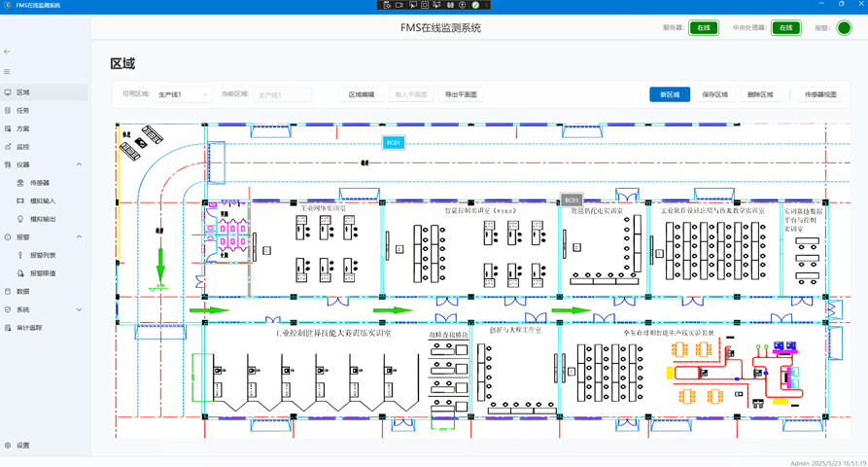Viewport: 868px width, 467px height.
Task: Click the PC01 marker on the floor plan
Action: click(393, 143)
